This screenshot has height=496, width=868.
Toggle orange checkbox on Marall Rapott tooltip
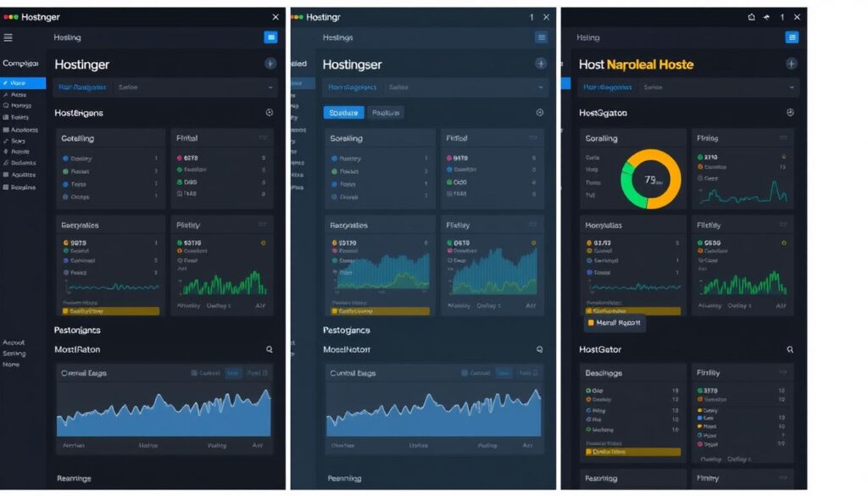[x=591, y=323]
